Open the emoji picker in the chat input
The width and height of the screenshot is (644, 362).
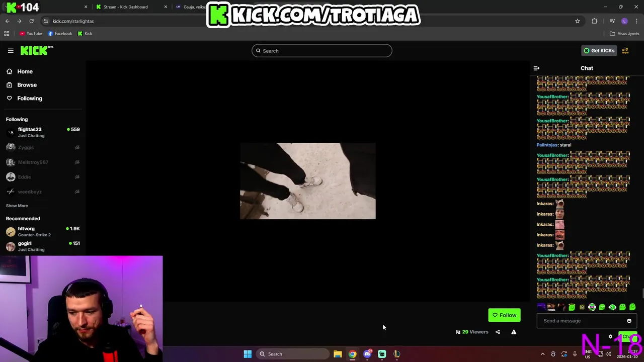(629, 321)
